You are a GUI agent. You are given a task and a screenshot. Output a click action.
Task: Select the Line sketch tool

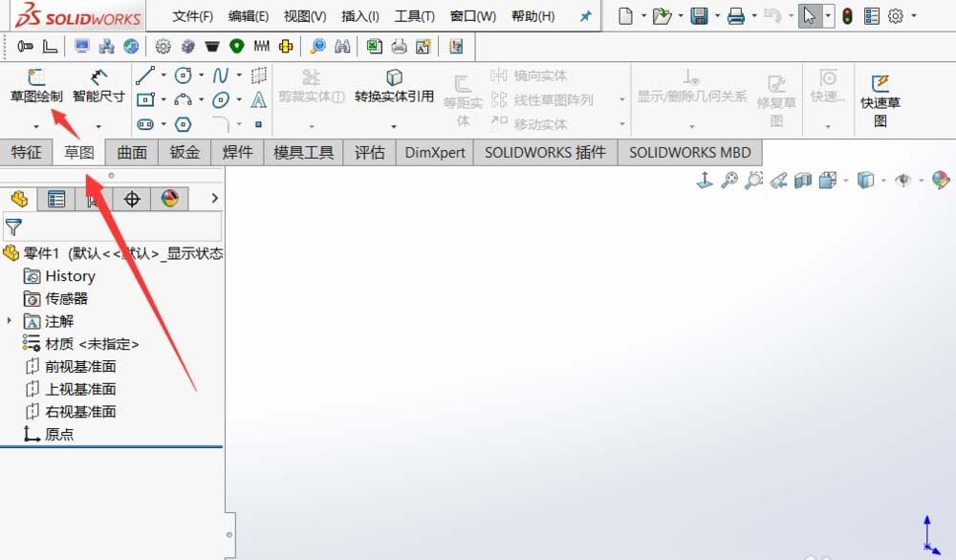[144, 75]
